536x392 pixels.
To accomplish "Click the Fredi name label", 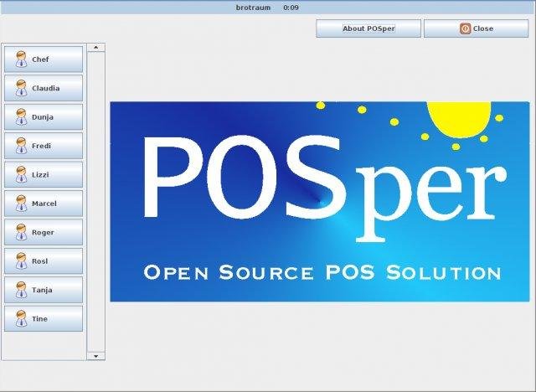I will tap(41, 146).
